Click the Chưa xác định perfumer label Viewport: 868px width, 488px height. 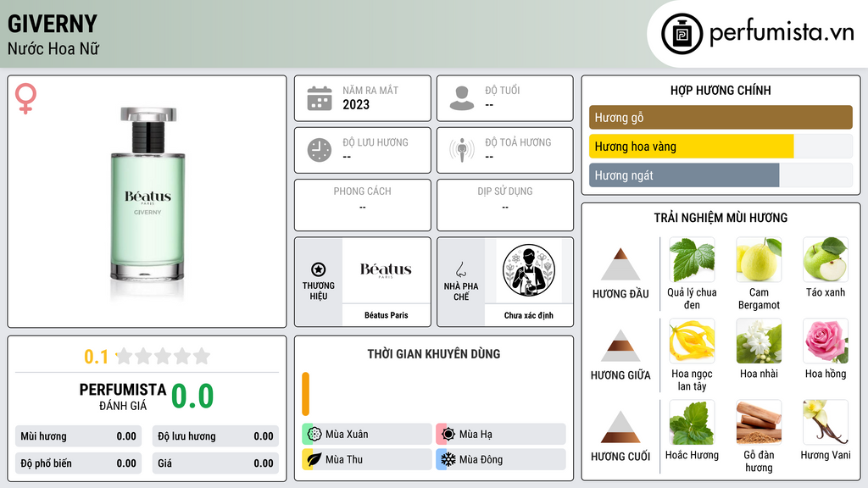point(529,315)
